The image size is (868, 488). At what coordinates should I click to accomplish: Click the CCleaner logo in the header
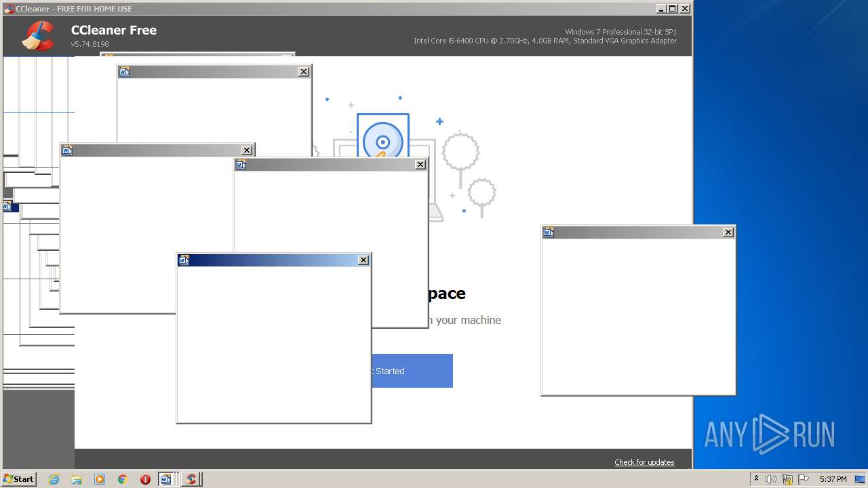[x=37, y=36]
